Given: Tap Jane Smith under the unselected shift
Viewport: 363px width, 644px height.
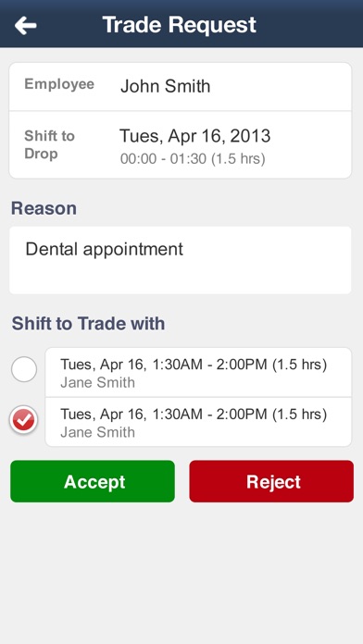Looking at the screenshot, I should coord(97,382).
